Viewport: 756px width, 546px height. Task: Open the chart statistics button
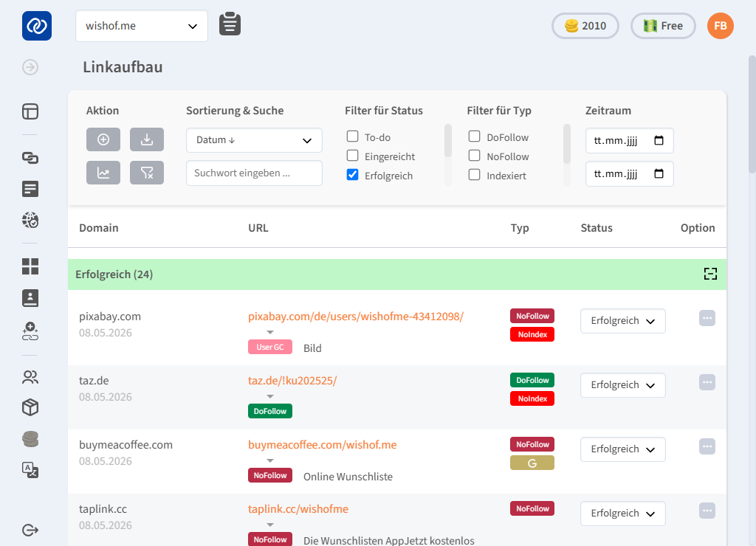(x=103, y=173)
